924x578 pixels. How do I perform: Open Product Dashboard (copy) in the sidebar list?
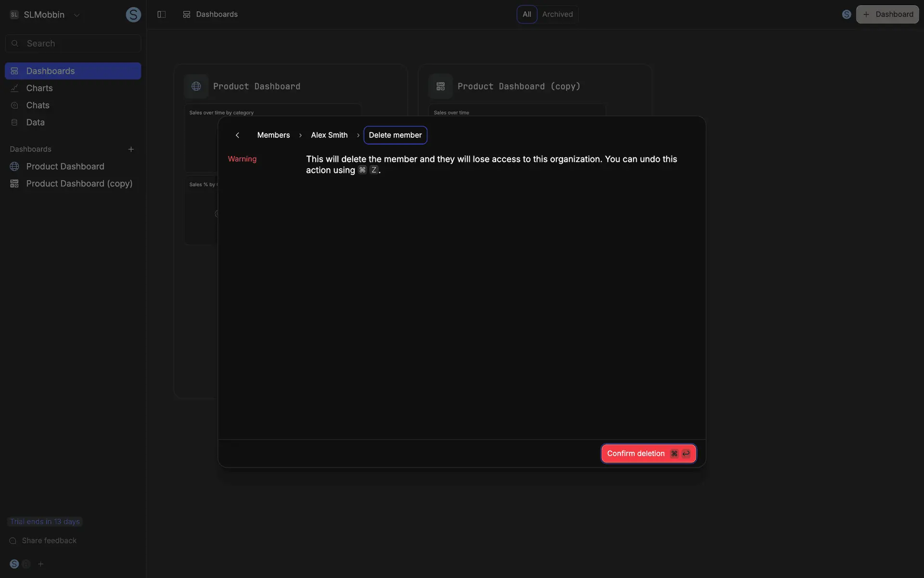79,184
